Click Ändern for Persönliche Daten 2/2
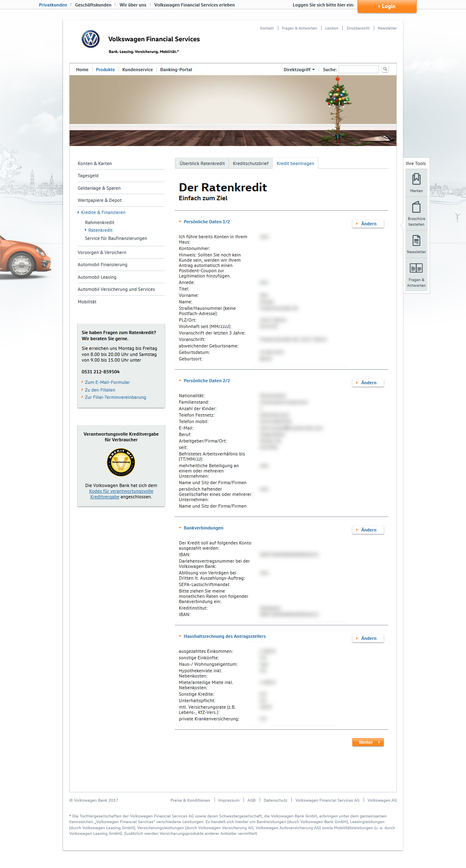 click(x=368, y=383)
